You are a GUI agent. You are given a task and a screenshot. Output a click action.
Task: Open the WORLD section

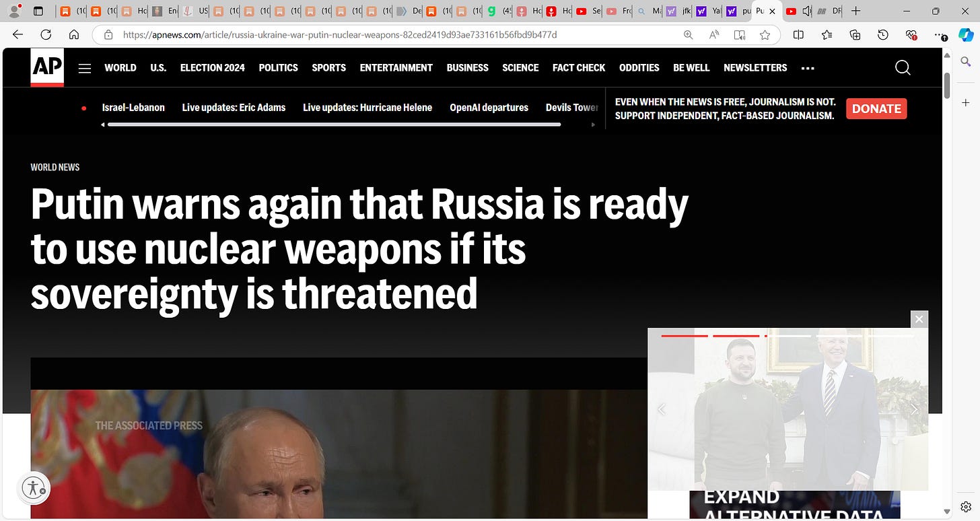(120, 68)
